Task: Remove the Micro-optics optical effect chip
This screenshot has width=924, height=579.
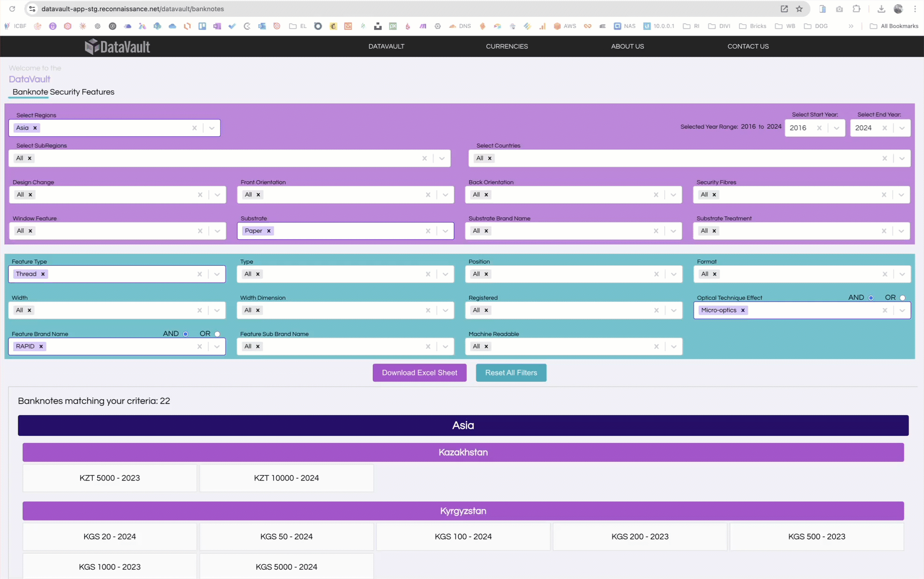Action: point(742,310)
